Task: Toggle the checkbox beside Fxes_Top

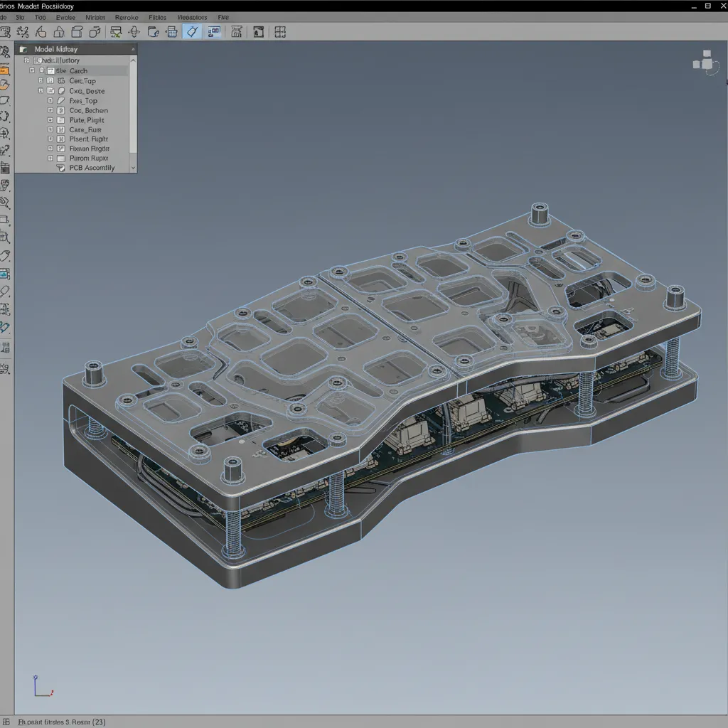Action: (51, 101)
